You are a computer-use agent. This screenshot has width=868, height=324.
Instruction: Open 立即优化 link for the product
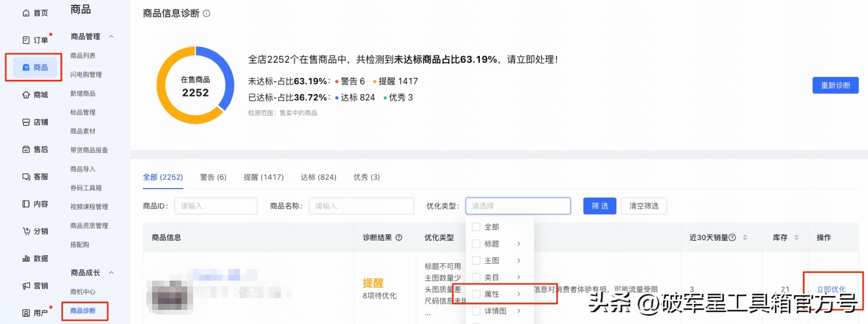[x=831, y=288]
